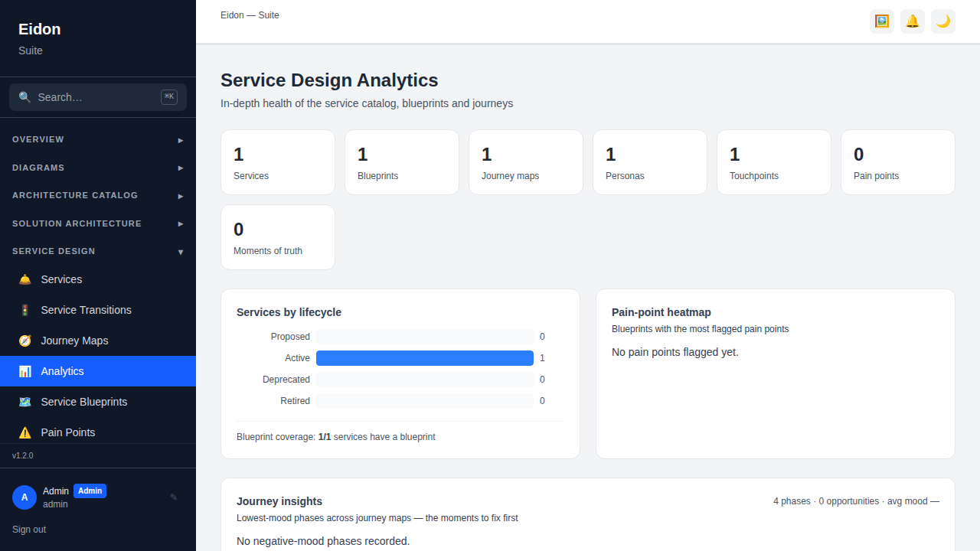This screenshot has height=551, width=980.
Task: Click the Service Blueprints map icon
Action: (x=25, y=402)
